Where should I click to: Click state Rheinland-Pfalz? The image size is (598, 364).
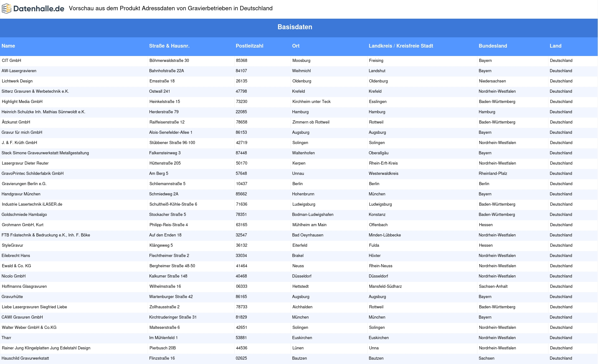(493, 173)
